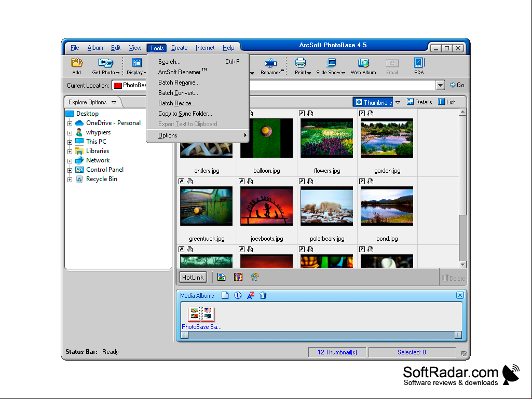Open the Internet menu
The width and height of the screenshot is (532, 399).
click(205, 48)
